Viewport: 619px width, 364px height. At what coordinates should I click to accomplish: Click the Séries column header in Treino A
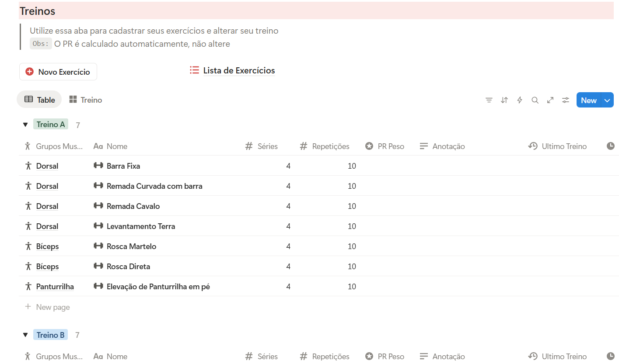pos(267,146)
